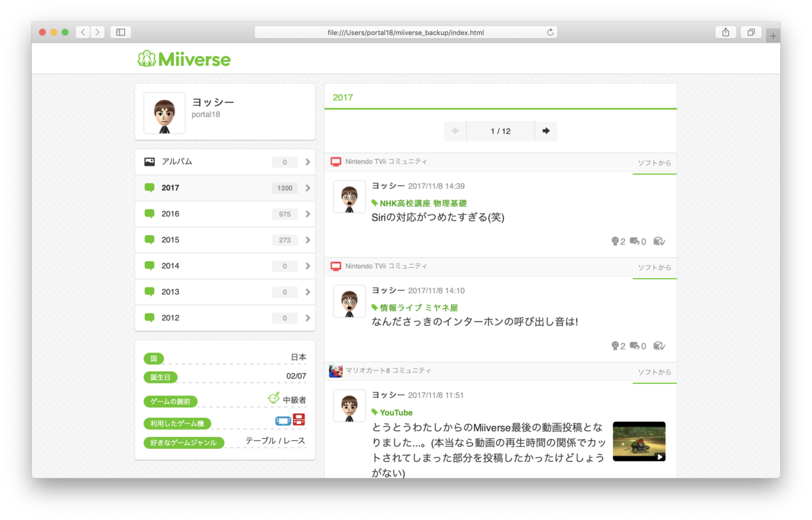Image resolution: width=812 pixels, height=520 pixels.
Task: Open the NHK高校講座 物理基礎 tag
Action: tap(419, 204)
